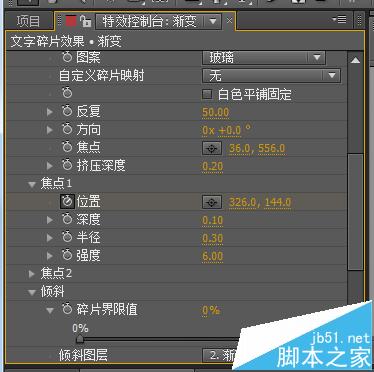This screenshot has height=372, width=374.
Task: Expand the 半径 property
Action: 50,238
